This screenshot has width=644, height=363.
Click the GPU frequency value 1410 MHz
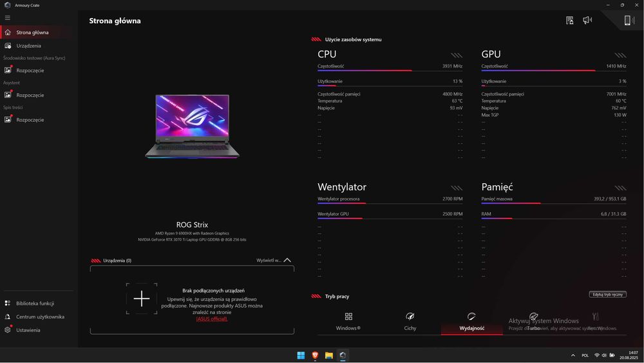pyautogui.click(x=616, y=66)
